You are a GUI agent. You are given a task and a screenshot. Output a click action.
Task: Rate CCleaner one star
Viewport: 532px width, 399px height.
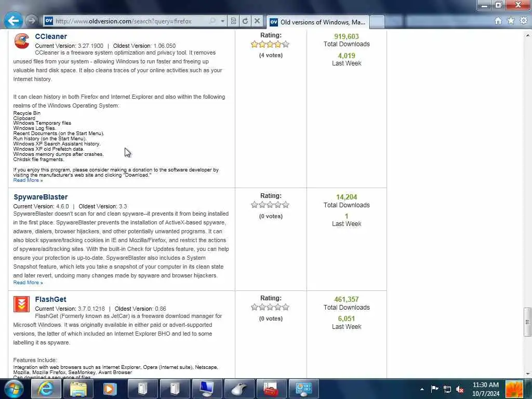pyautogui.click(x=255, y=44)
